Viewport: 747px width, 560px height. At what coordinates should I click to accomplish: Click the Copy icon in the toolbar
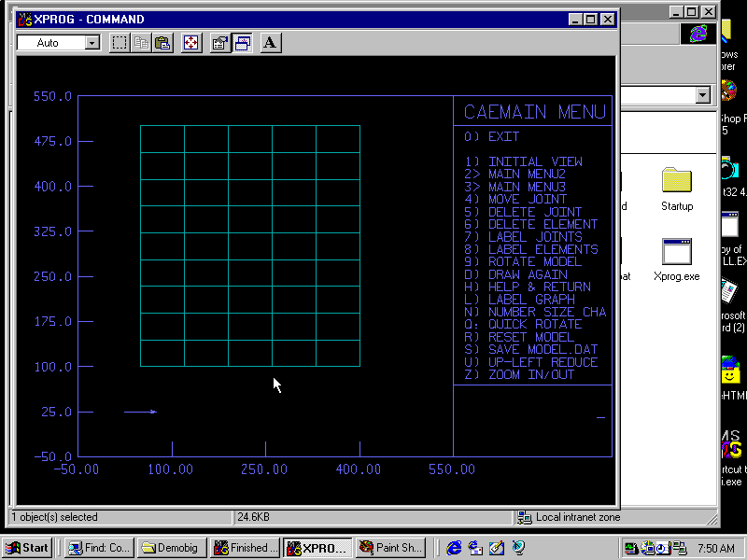[141, 43]
